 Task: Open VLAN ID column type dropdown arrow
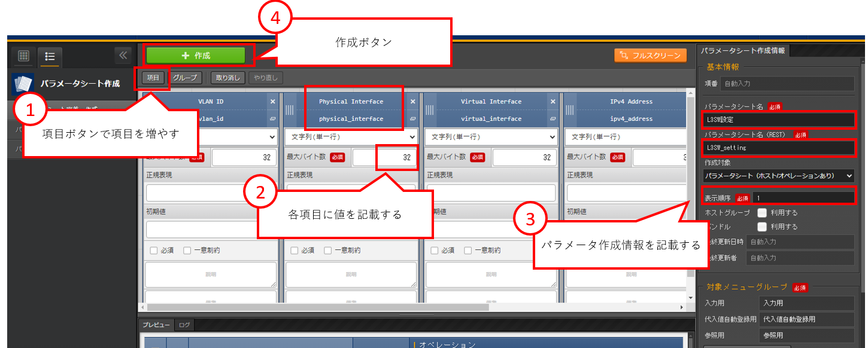tap(272, 137)
